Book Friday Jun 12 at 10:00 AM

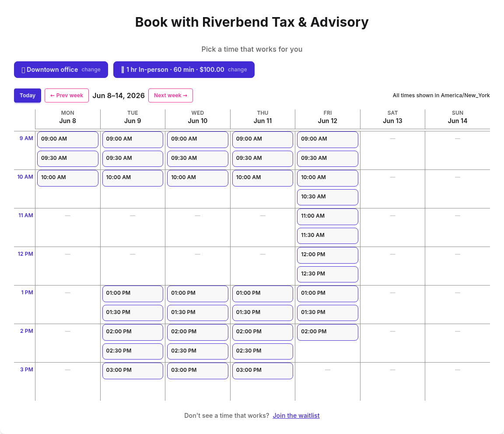(328, 178)
